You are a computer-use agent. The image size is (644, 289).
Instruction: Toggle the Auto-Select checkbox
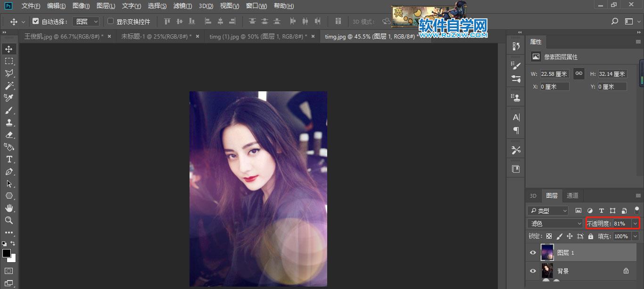click(36, 21)
